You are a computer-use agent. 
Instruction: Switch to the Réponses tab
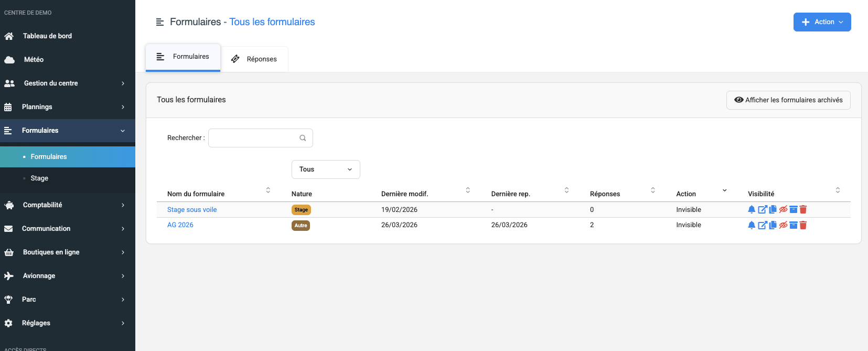254,59
